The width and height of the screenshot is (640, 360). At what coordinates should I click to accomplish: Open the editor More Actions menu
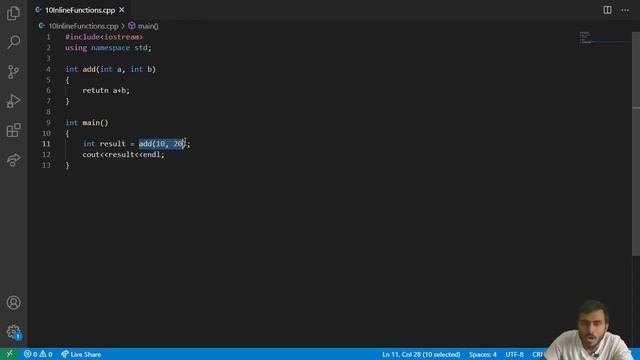pos(625,10)
